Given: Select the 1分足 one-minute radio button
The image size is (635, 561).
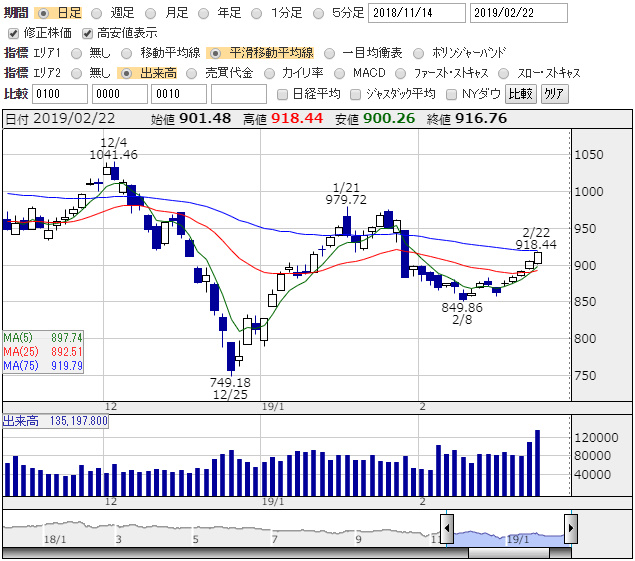Looking at the screenshot, I should [256, 13].
